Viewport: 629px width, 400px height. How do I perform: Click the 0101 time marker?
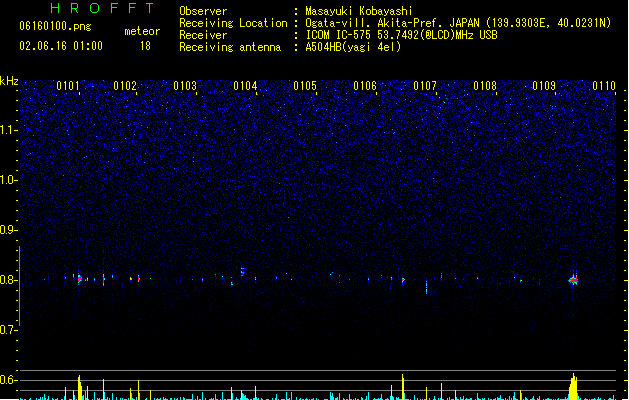pyautogui.click(x=68, y=86)
